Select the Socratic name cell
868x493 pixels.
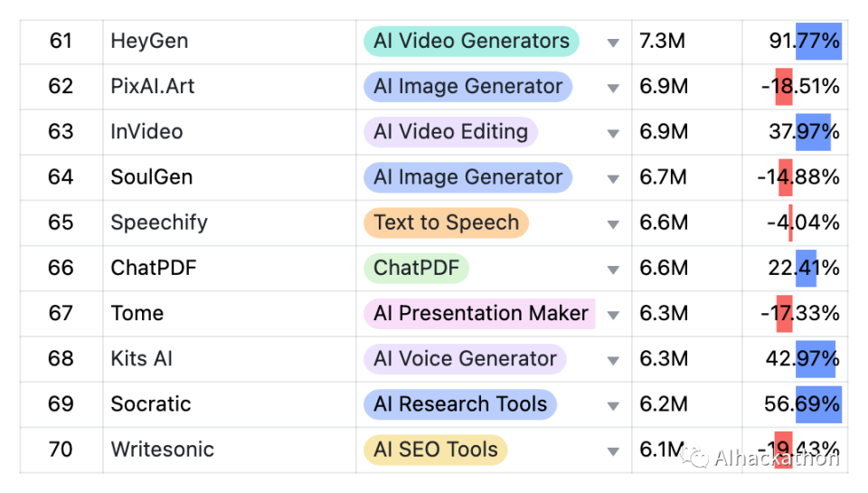(151, 404)
